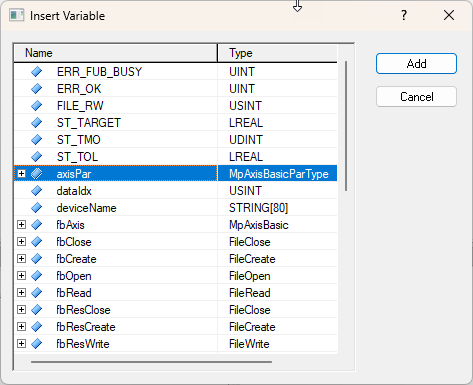
Task: Expand the fbClose variable node
Action: point(21,242)
